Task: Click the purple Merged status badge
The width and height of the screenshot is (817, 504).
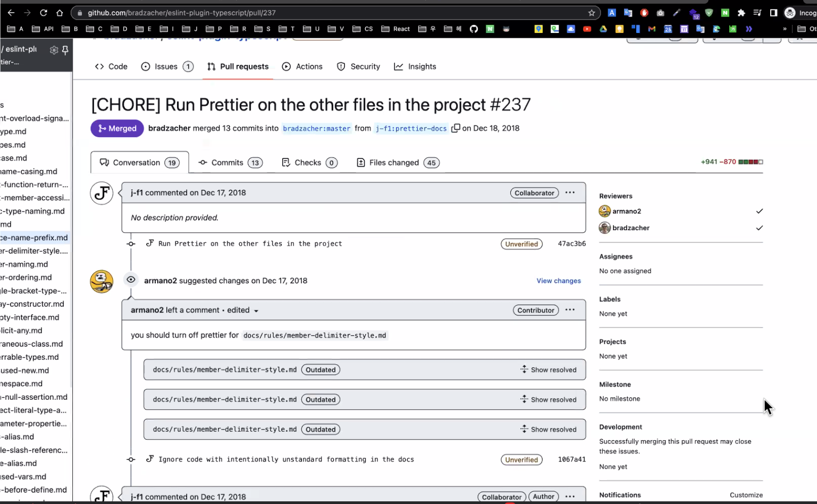Action: (117, 128)
